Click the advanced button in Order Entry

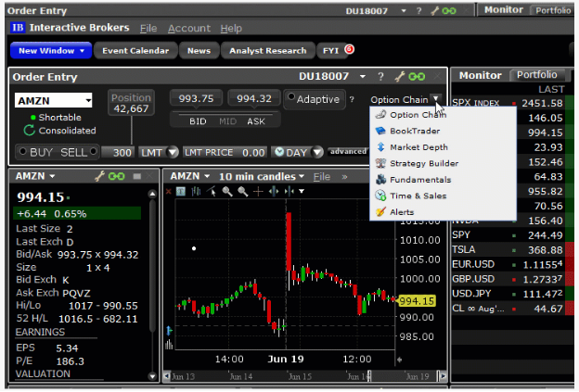point(348,151)
